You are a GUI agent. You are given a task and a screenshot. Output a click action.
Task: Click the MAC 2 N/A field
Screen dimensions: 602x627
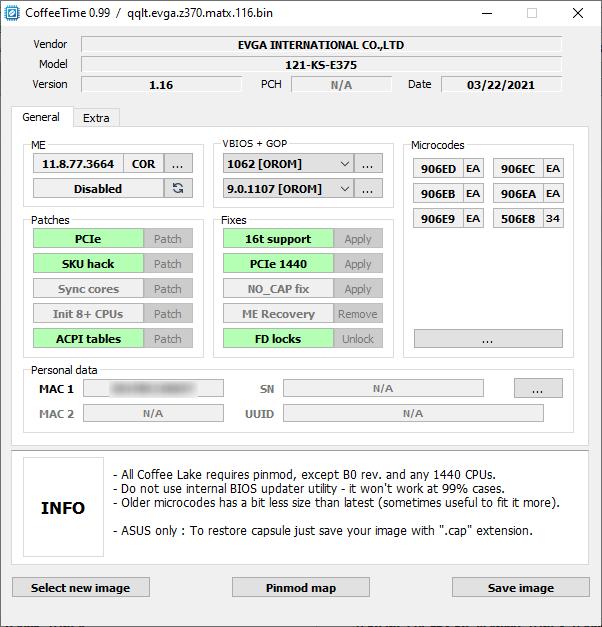click(153, 413)
